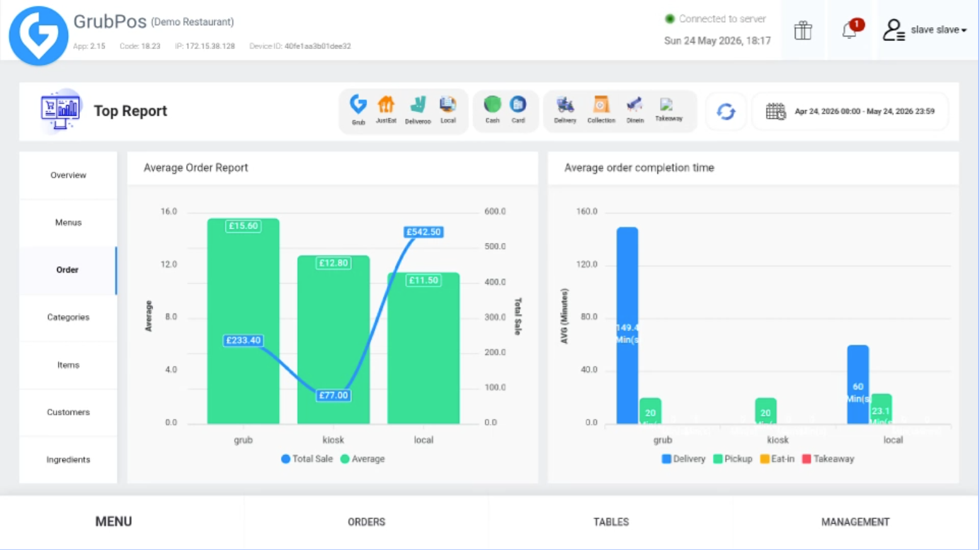Open the Overview report section
The width and height of the screenshot is (980, 550).
[68, 175]
